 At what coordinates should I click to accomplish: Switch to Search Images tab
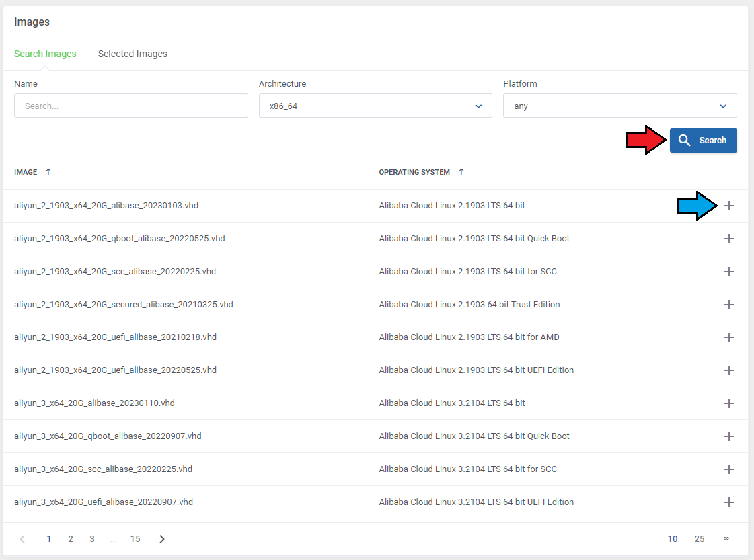coord(45,54)
